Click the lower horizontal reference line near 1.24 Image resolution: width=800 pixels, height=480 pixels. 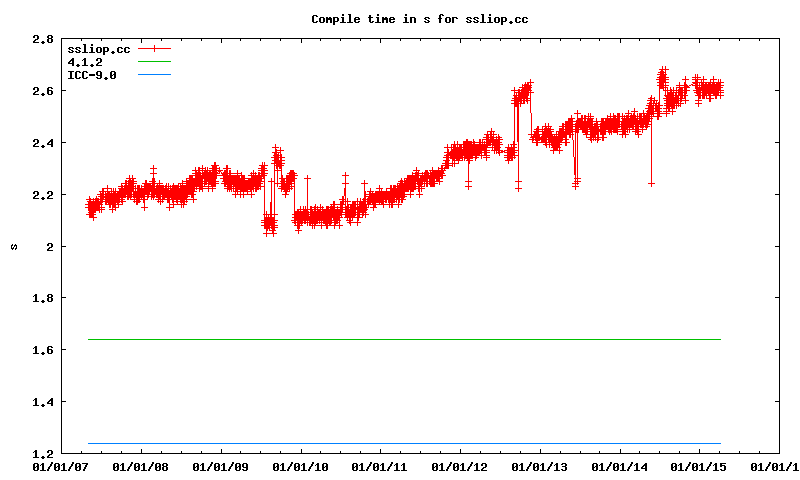pos(400,443)
